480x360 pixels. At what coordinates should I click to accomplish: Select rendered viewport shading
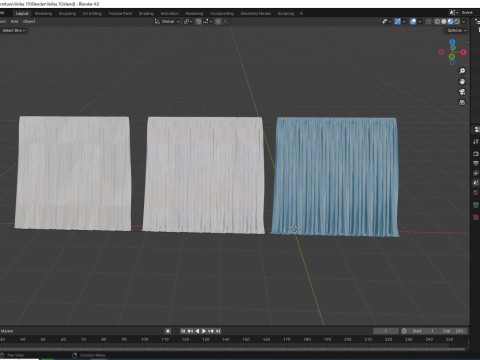click(x=457, y=21)
